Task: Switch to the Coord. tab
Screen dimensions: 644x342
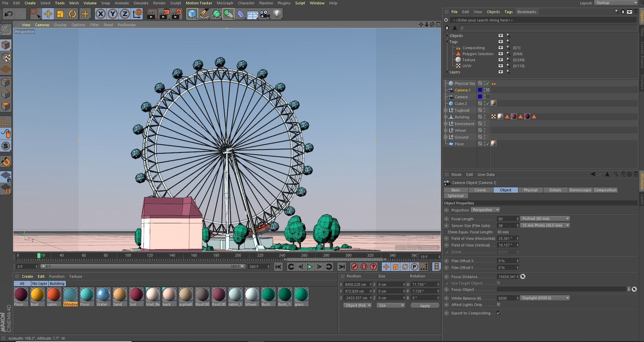Action: pyautogui.click(x=480, y=190)
